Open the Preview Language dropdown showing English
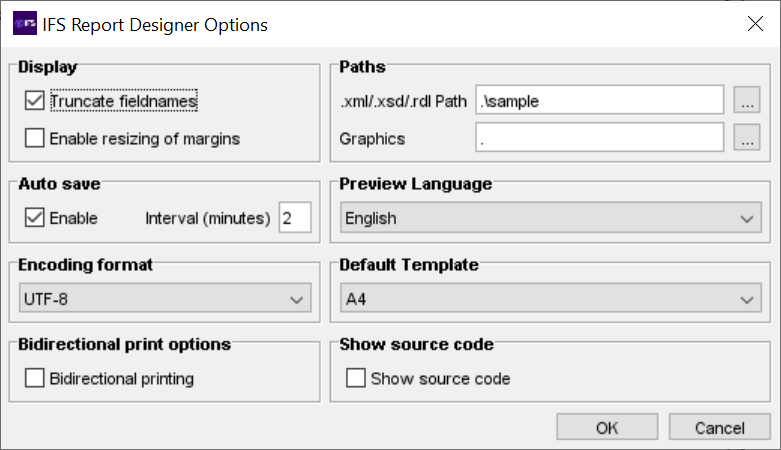The width and height of the screenshot is (781, 450). (x=551, y=218)
